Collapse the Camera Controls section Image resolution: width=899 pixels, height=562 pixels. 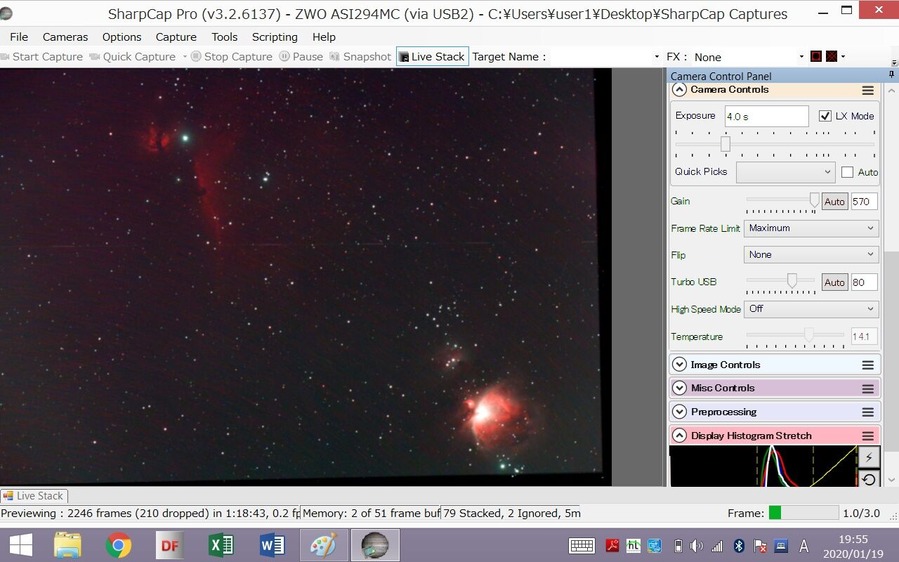pos(679,90)
